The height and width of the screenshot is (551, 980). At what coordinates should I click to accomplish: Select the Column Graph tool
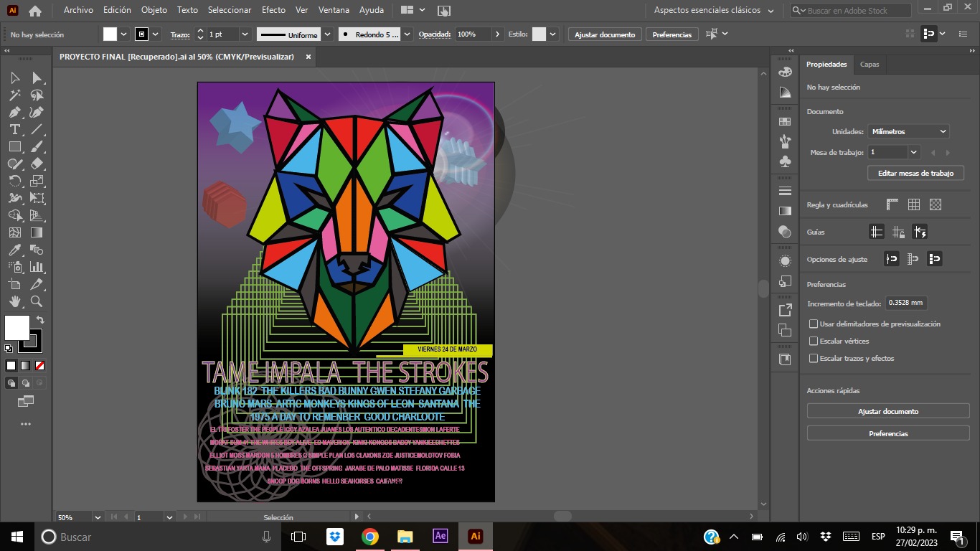(37, 267)
